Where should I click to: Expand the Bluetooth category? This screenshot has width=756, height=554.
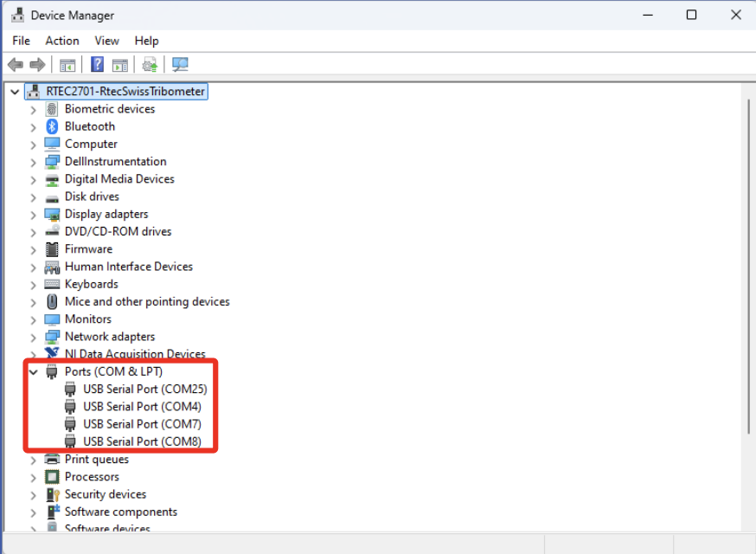(33, 127)
